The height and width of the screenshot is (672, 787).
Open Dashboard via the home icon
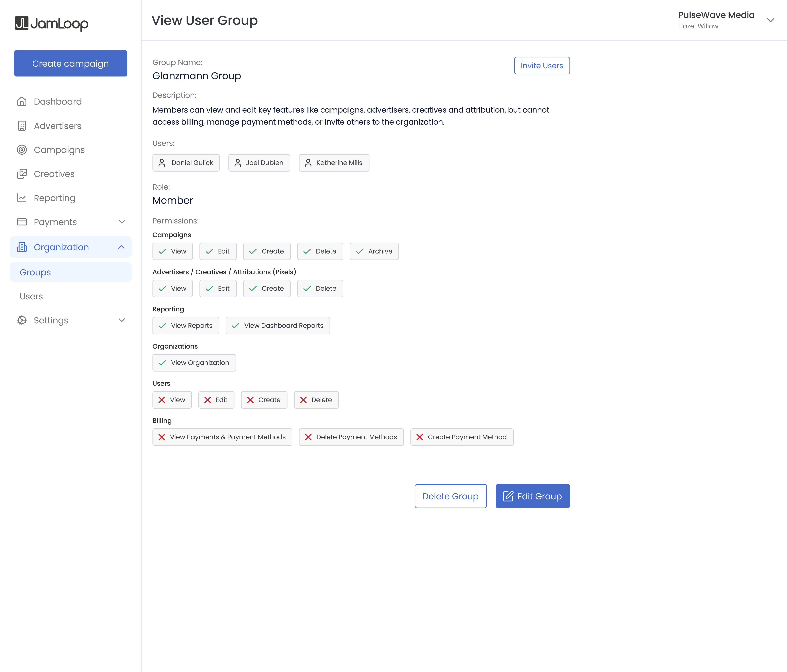tap(22, 101)
